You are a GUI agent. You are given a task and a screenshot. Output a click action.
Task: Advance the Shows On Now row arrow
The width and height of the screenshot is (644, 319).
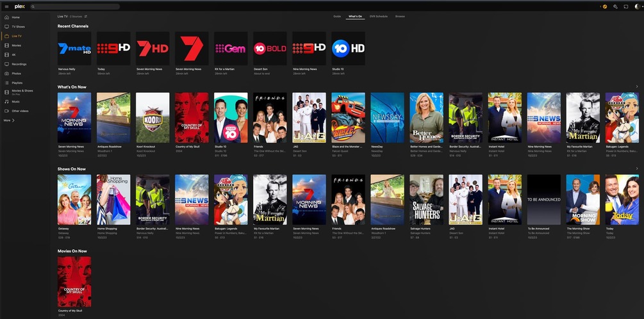[x=637, y=168]
